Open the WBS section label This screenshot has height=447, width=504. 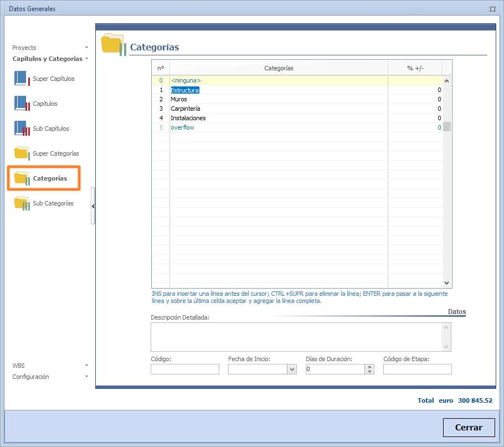click(19, 366)
